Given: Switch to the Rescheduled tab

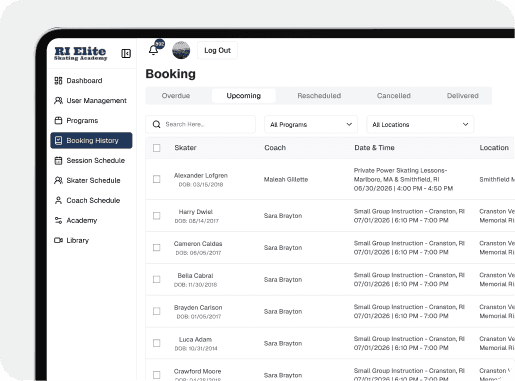Looking at the screenshot, I should (x=319, y=96).
